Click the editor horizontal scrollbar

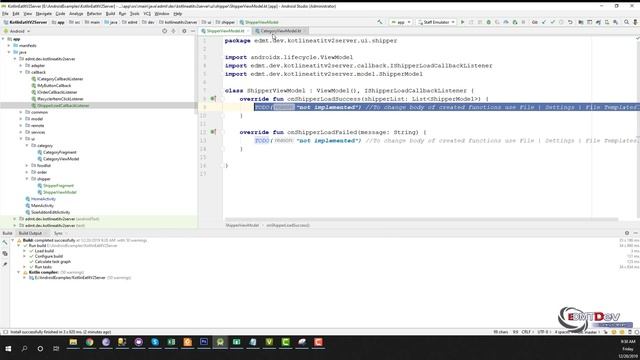click(x=421, y=219)
